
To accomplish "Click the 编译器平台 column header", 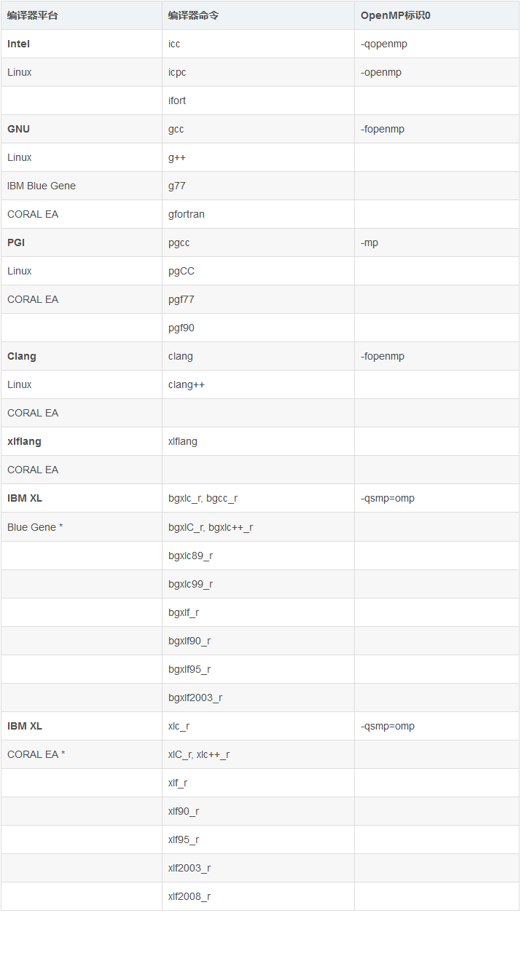I will pyautogui.click(x=32, y=15).
